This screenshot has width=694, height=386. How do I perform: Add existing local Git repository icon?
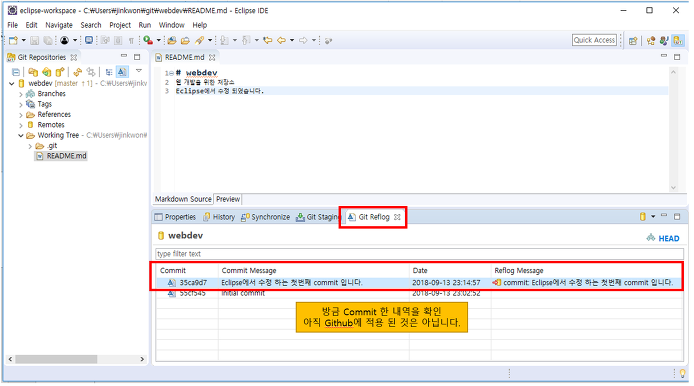[33, 72]
